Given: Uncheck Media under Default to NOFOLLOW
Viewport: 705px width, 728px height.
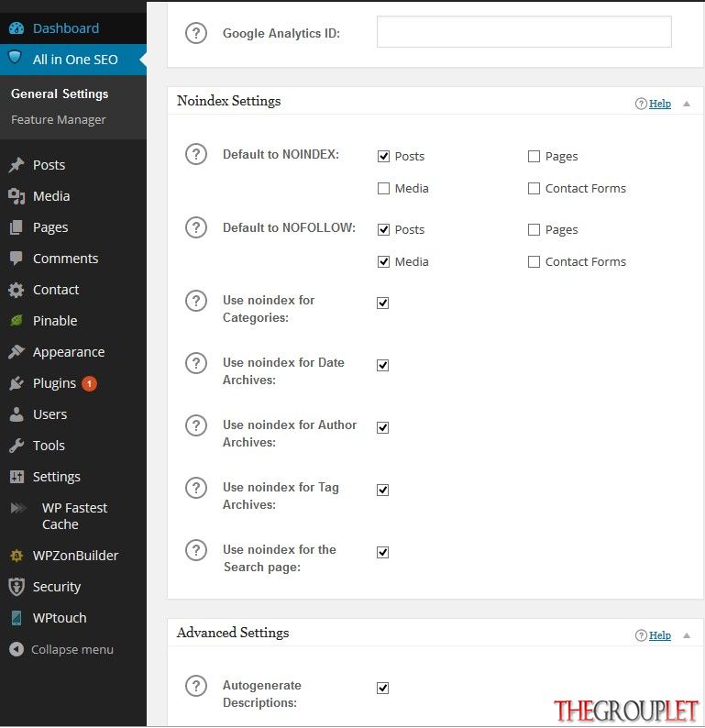Looking at the screenshot, I should [x=383, y=261].
